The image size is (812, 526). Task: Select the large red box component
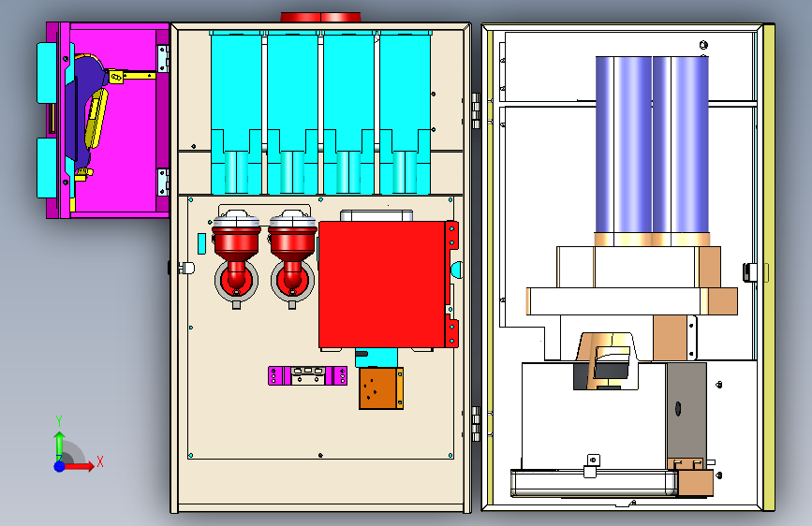tap(382, 285)
